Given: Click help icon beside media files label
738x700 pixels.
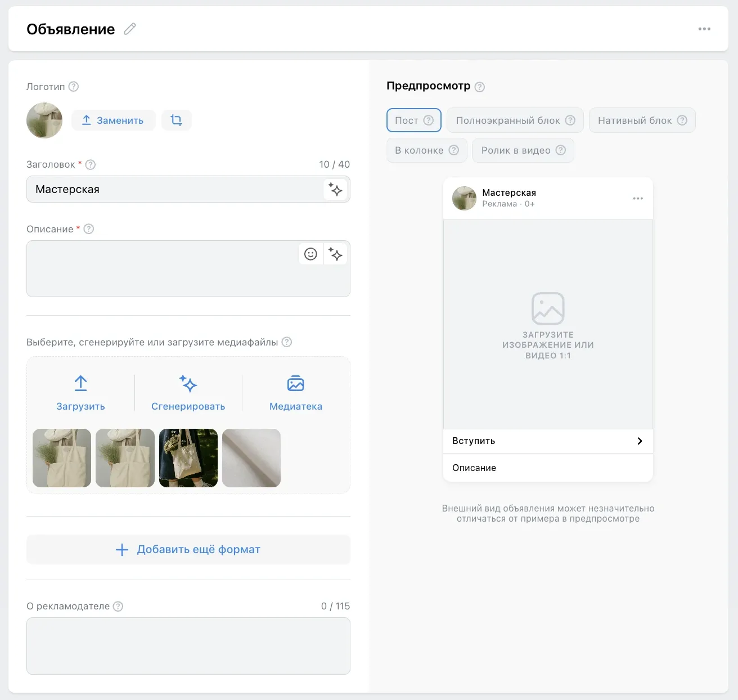Looking at the screenshot, I should (287, 342).
